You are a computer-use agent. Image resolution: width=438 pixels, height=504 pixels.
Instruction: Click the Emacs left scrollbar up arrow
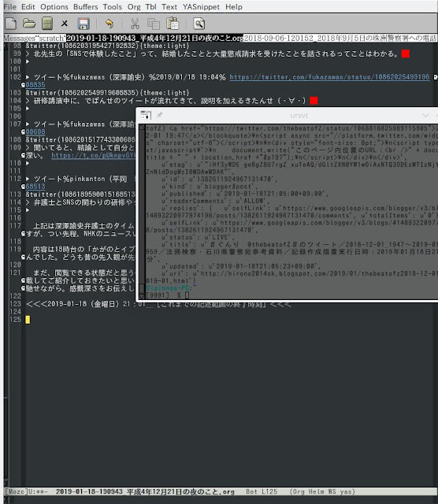(x=6, y=46)
